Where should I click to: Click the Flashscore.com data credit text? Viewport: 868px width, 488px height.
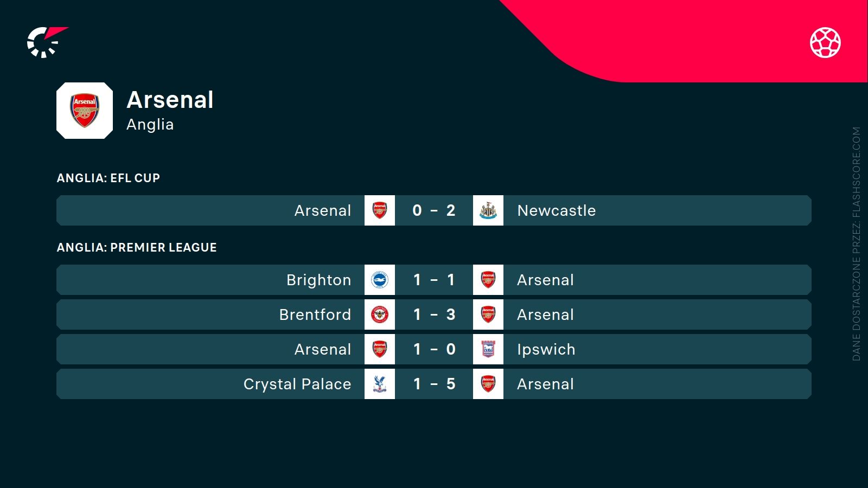(x=857, y=244)
